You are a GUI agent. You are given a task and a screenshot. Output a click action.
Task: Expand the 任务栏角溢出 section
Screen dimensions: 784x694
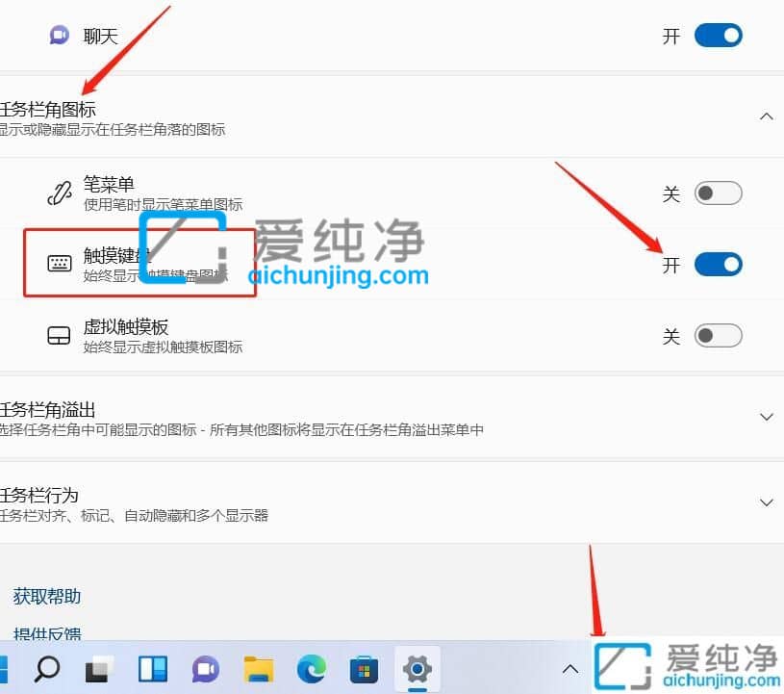click(x=766, y=417)
